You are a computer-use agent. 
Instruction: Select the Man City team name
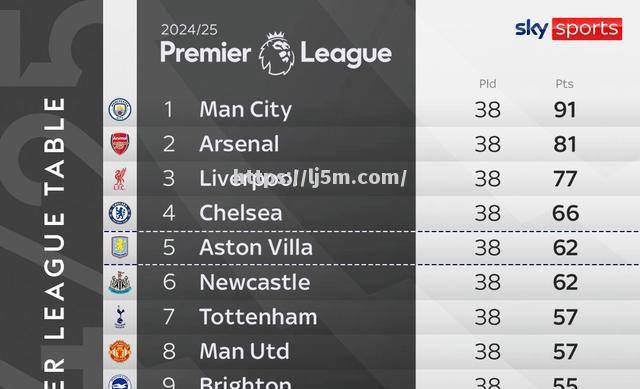coord(245,110)
